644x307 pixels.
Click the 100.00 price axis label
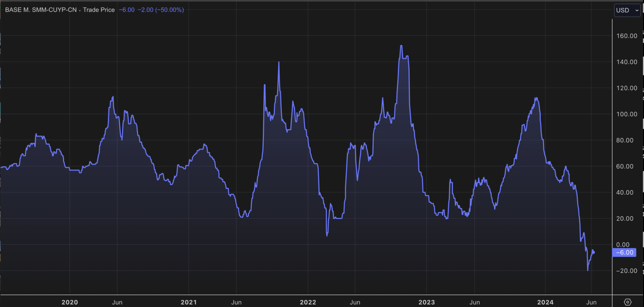click(x=627, y=114)
